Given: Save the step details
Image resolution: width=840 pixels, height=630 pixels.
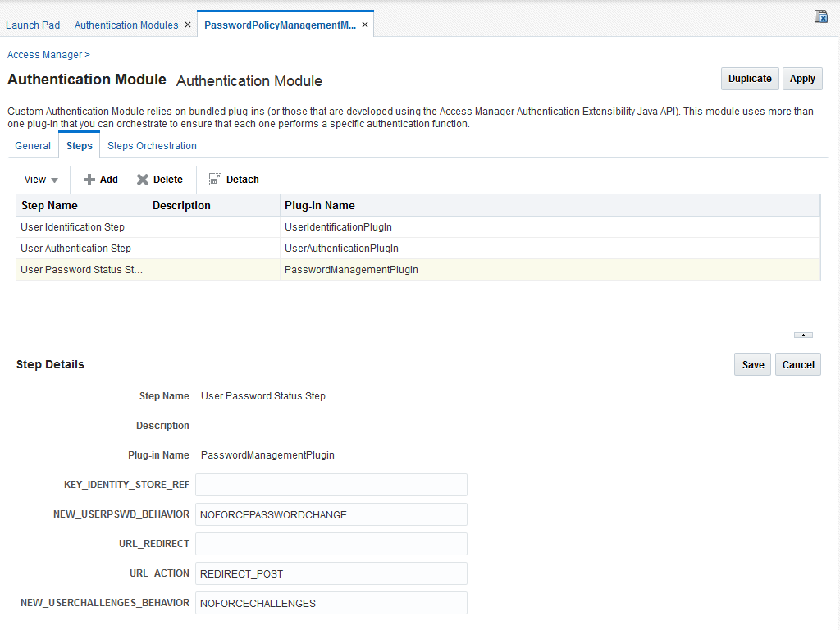Looking at the screenshot, I should point(753,364).
